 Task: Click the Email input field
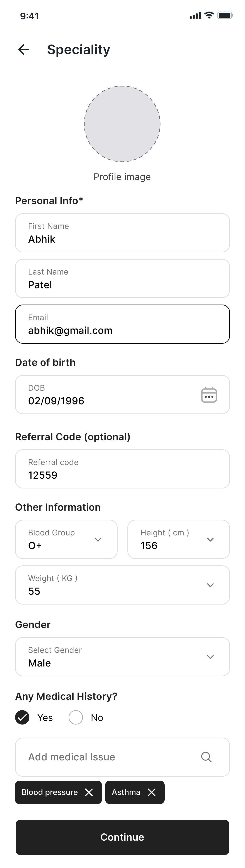tap(122, 324)
